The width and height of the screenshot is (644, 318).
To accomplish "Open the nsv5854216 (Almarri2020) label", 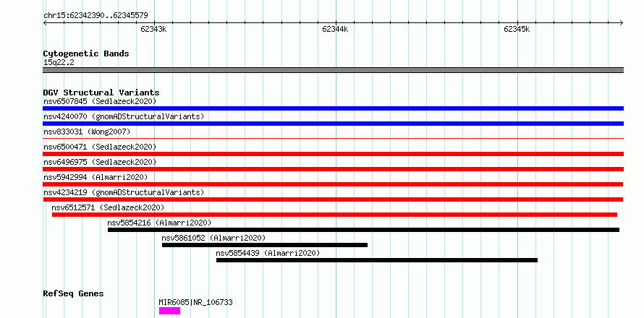I will pos(159,223).
